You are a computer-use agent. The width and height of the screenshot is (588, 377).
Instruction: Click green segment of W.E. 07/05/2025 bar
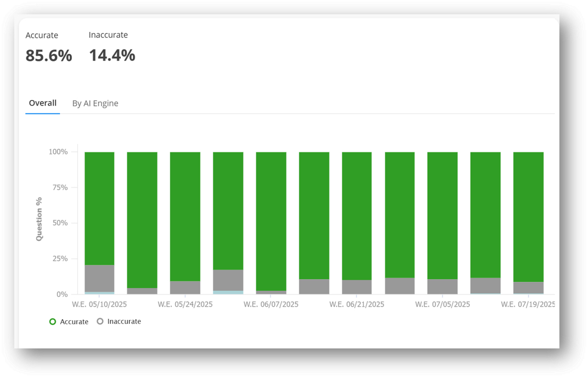443,215
